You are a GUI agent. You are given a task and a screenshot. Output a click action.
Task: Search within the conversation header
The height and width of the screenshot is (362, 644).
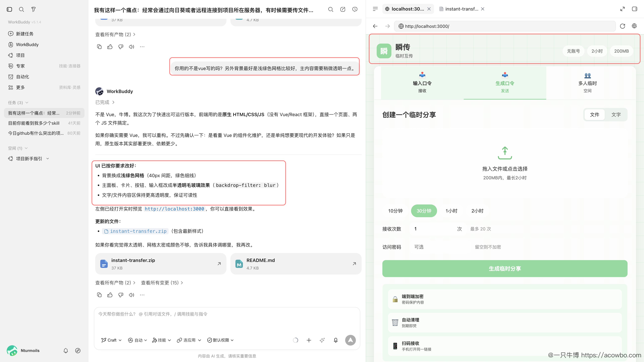(x=331, y=10)
